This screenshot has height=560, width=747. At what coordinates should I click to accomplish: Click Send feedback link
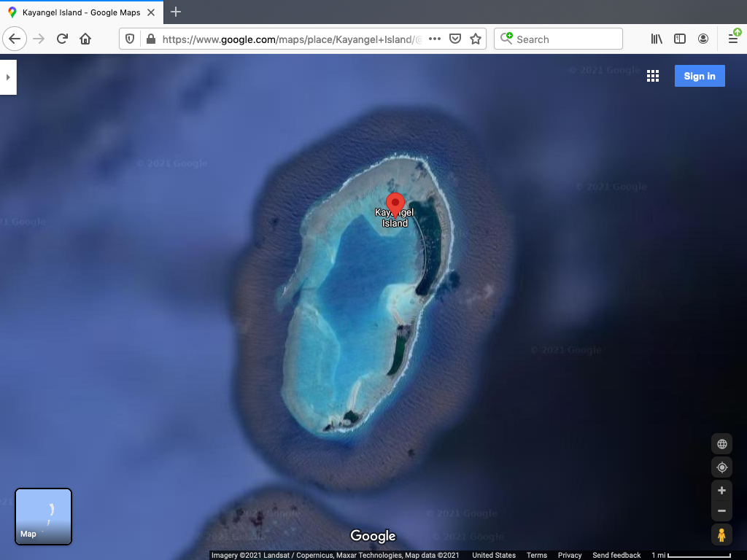(x=616, y=556)
